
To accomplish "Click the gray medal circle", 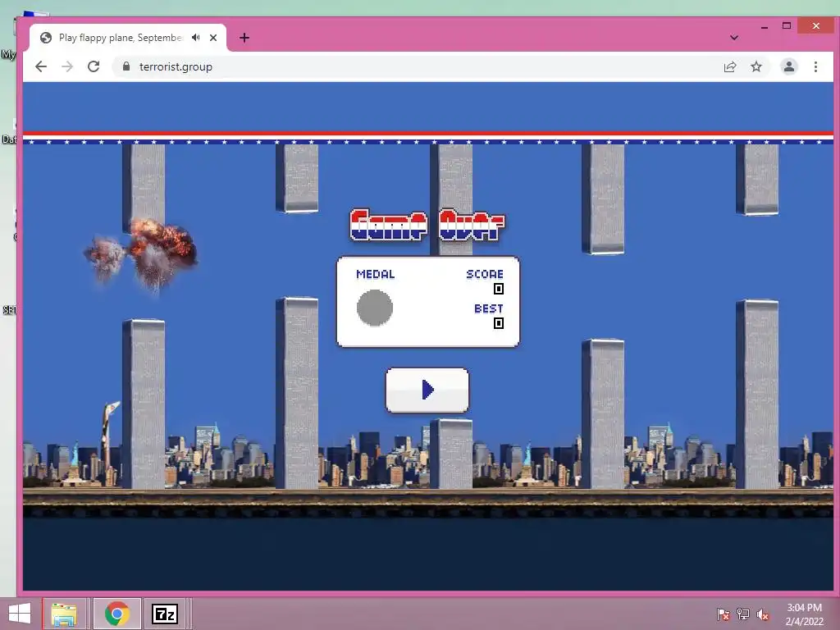I will [x=374, y=308].
